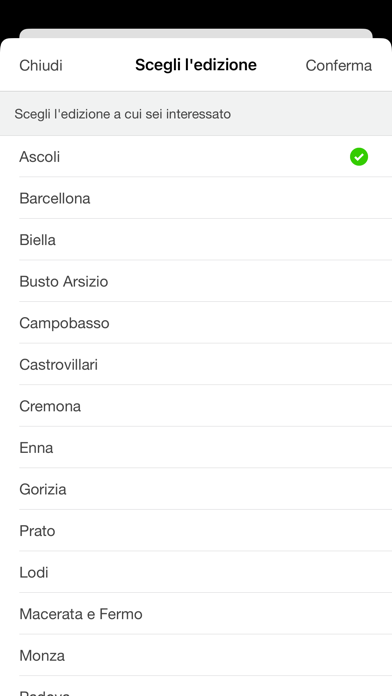Select the Prato edition

coord(196,530)
